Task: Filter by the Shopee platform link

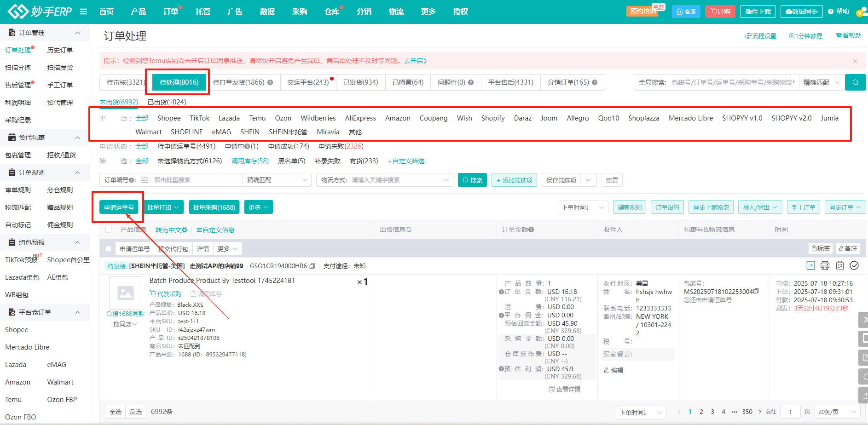Action: [x=169, y=118]
